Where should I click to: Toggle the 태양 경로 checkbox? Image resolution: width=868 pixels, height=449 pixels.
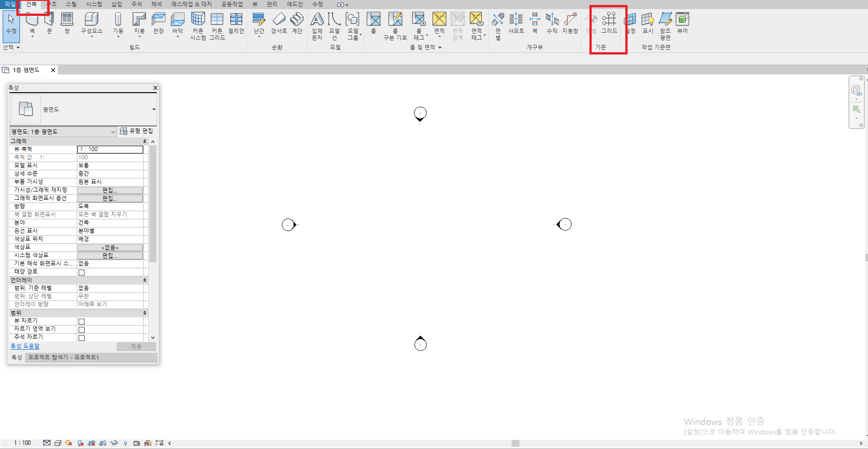[82, 272]
